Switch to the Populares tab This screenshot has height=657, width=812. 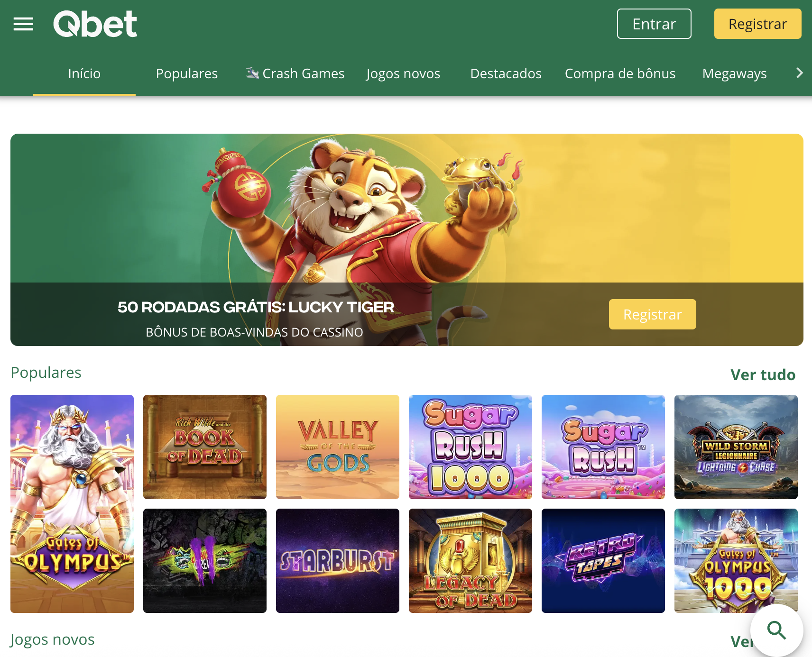pos(187,73)
